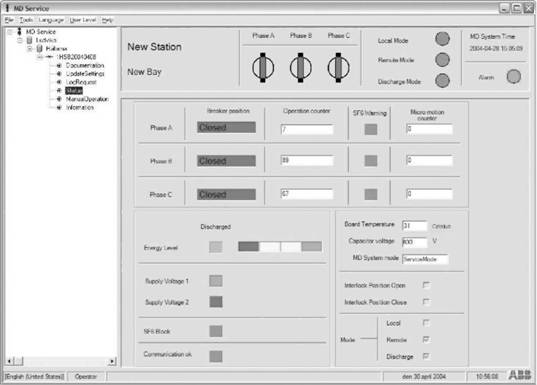Select the LogRequest tree item

pos(81,82)
